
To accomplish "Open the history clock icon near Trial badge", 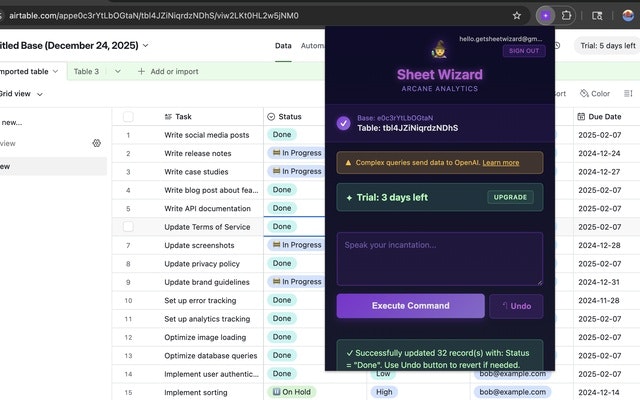I will (557, 46).
